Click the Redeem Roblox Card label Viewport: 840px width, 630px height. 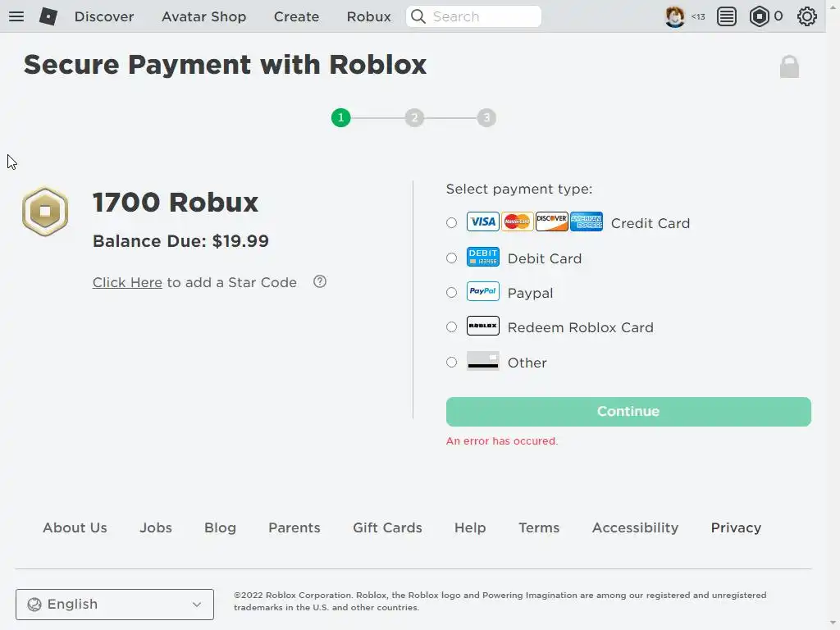pyautogui.click(x=580, y=327)
